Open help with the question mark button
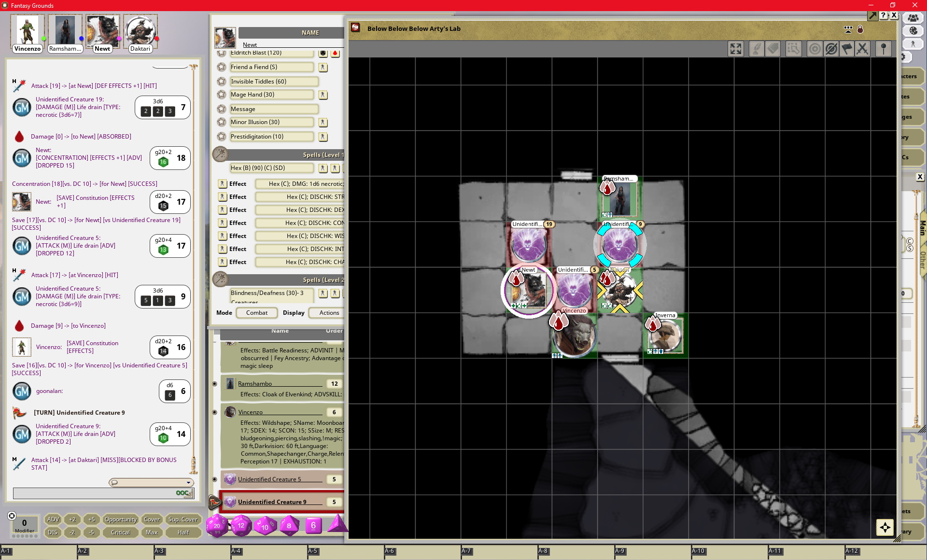927x560 pixels. (x=883, y=15)
